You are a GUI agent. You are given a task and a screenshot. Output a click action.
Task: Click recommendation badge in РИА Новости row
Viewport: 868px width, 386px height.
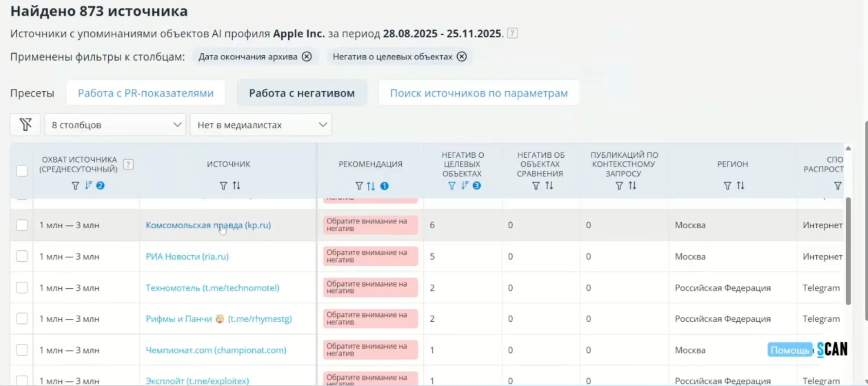point(370,256)
